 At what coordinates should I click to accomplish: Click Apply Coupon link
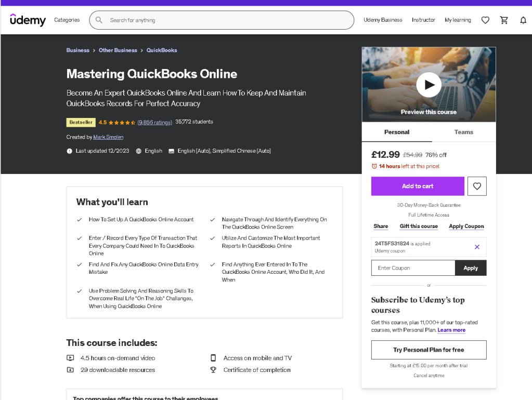point(466,226)
